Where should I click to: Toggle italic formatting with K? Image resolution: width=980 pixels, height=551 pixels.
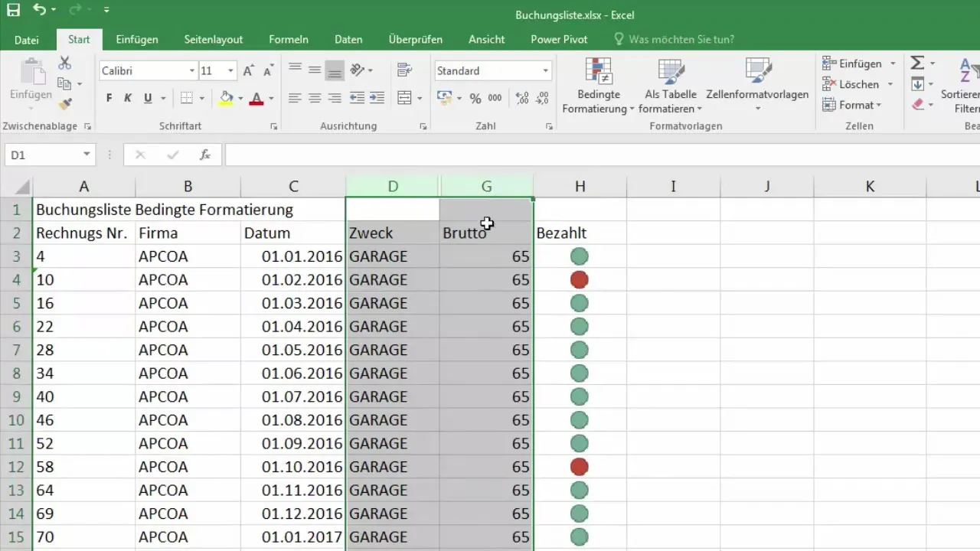click(x=128, y=98)
